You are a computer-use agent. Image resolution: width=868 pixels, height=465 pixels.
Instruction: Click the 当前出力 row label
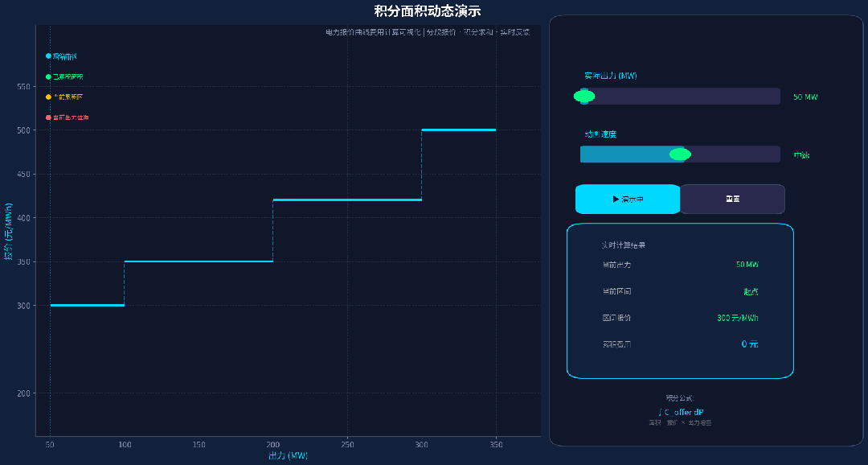(x=616, y=265)
